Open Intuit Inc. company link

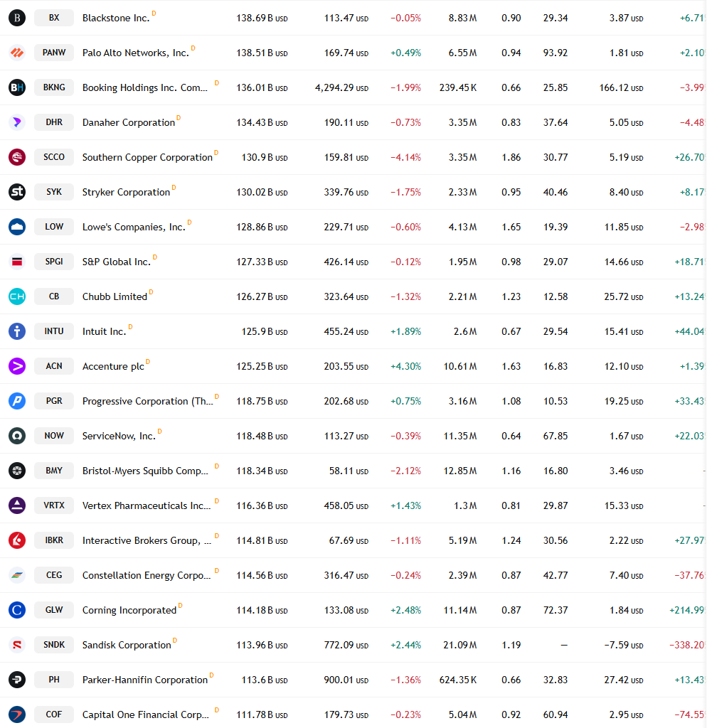click(105, 331)
